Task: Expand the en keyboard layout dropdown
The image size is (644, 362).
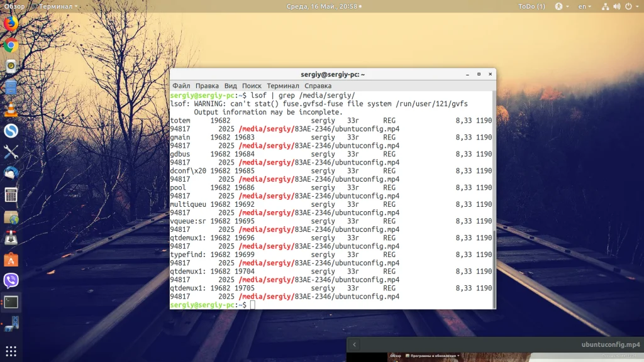Action: pyautogui.click(x=584, y=6)
